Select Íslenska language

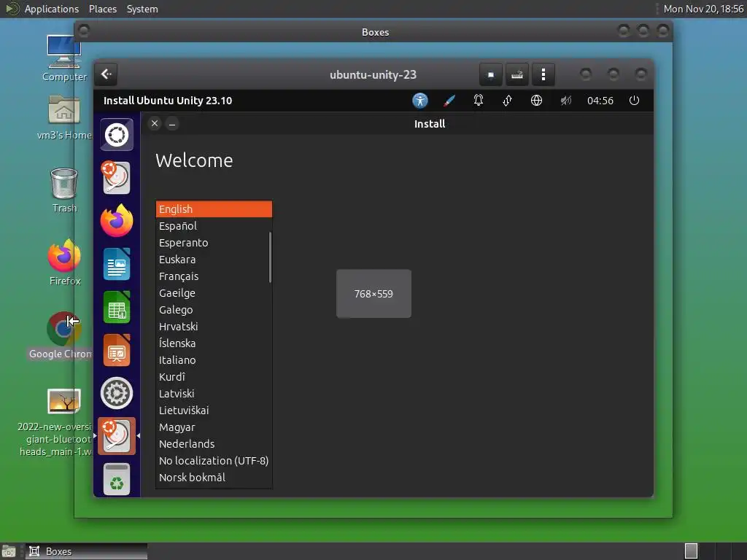click(x=214, y=343)
